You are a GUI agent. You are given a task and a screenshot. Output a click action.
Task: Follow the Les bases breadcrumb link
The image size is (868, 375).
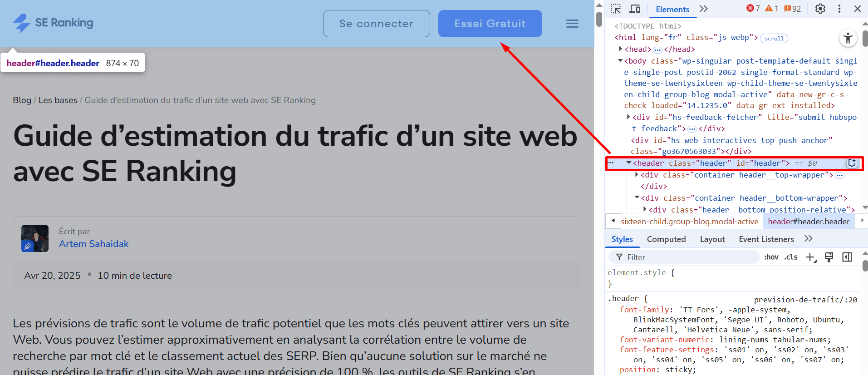(58, 100)
